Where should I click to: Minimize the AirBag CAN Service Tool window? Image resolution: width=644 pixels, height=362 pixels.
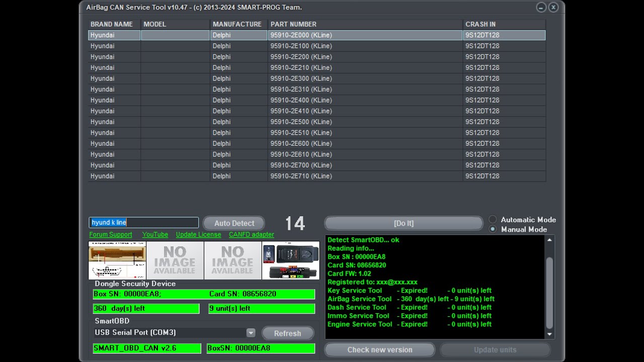pyautogui.click(x=541, y=7)
